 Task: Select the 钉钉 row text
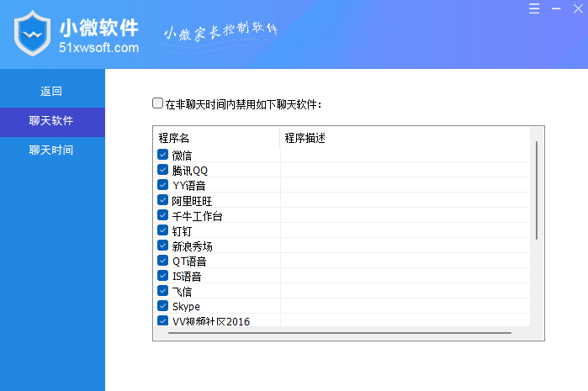pos(182,231)
